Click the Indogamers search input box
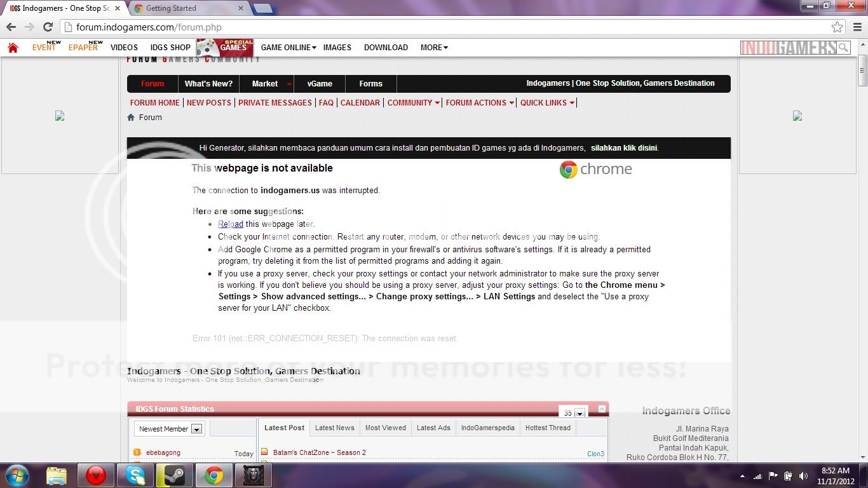The width and height of the screenshot is (868, 488). [x=788, y=48]
